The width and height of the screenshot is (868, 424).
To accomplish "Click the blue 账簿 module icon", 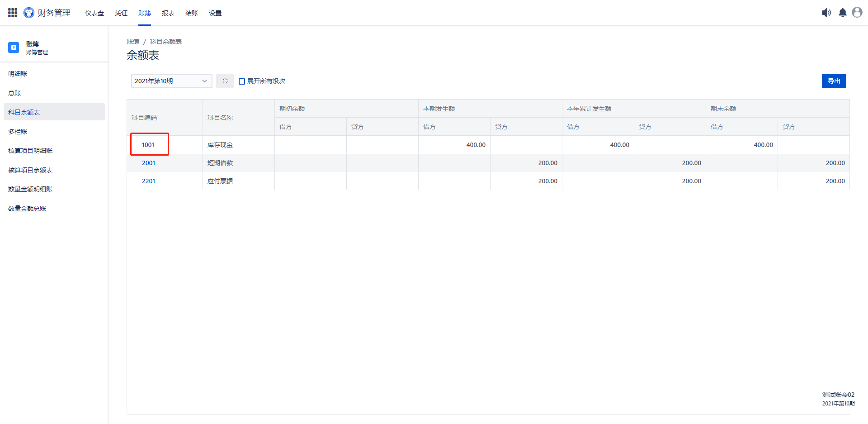I will [x=14, y=48].
